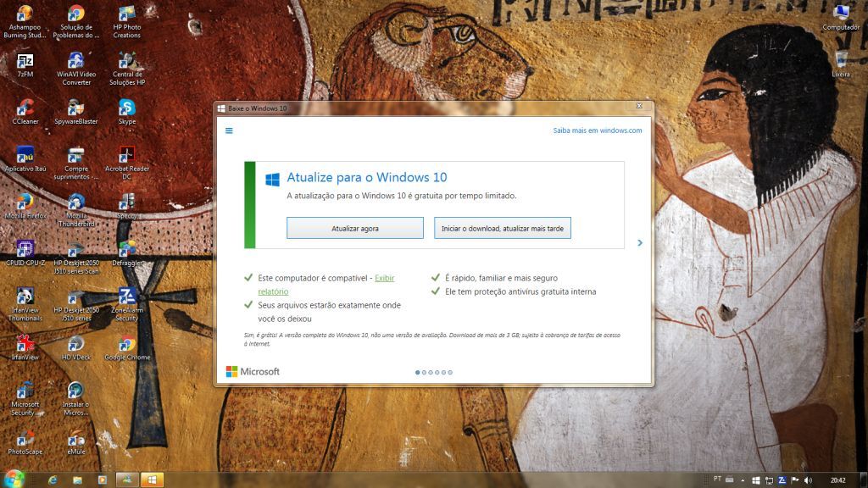Open the Saiba mais em windows.com link
Image resolution: width=868 pixels, height=488 pixels.
pos(598,130)
